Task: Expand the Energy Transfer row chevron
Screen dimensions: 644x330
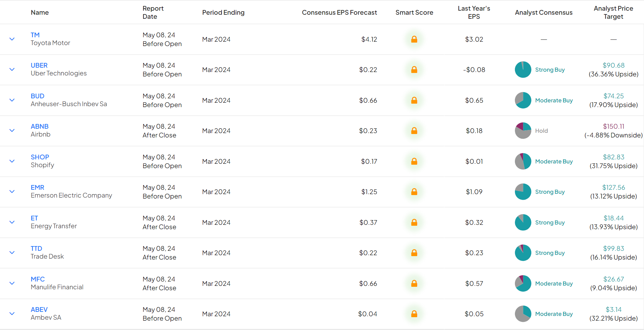Action: [12, 222]
